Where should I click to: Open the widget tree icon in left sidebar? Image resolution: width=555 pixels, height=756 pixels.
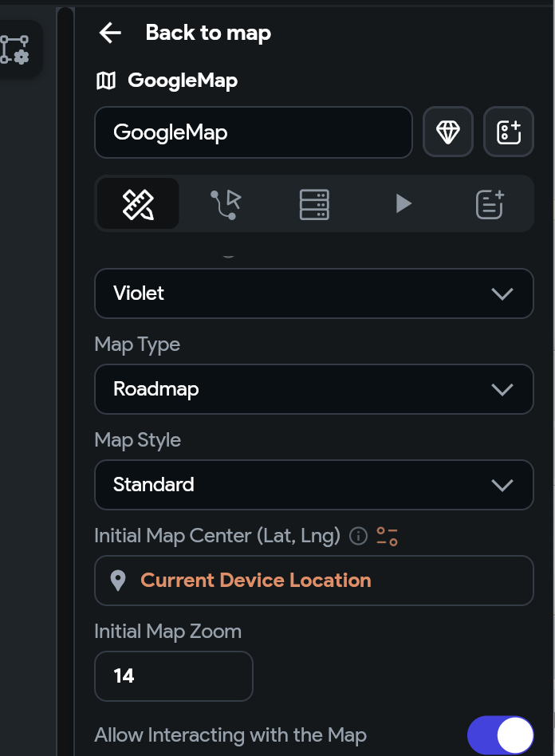pos(15,49)
